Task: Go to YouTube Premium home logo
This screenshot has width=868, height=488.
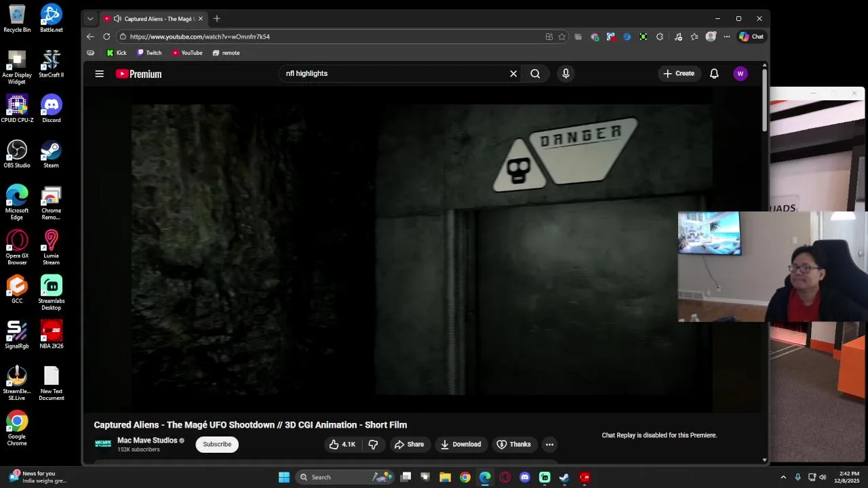Action: coord(138,74)
